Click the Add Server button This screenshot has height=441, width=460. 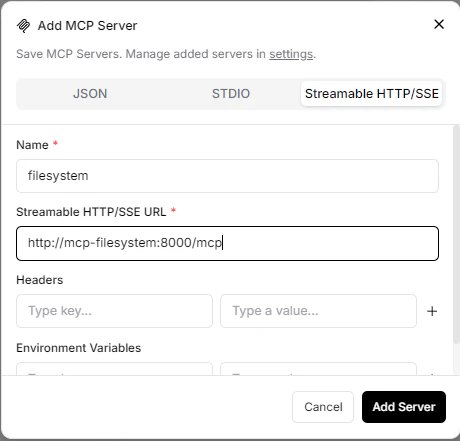coord(404,407)
